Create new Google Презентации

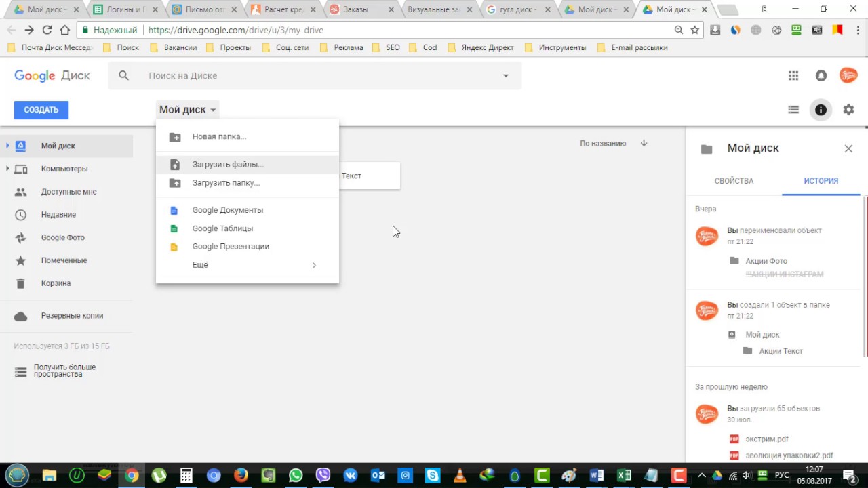[248, 247]
